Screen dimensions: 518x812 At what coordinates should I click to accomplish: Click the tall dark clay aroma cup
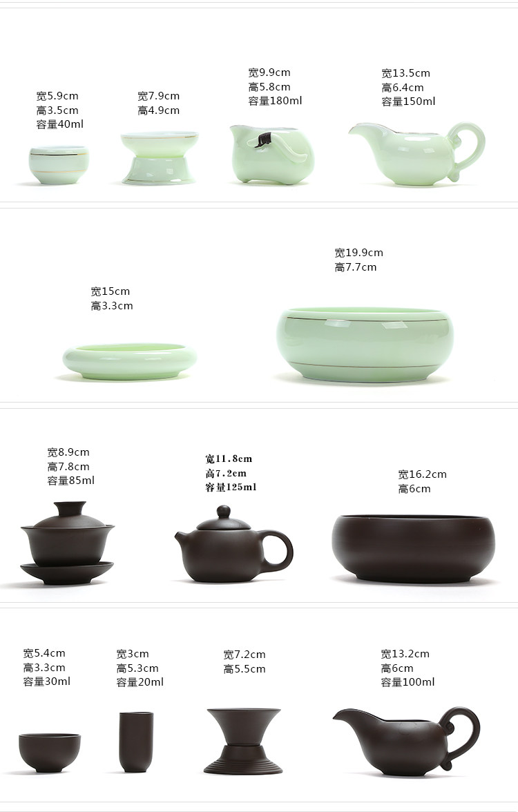pos(136,742)
